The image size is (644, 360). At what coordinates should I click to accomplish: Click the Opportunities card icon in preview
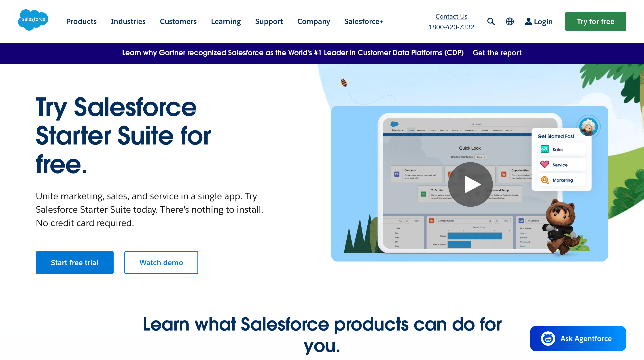point(504,174)
